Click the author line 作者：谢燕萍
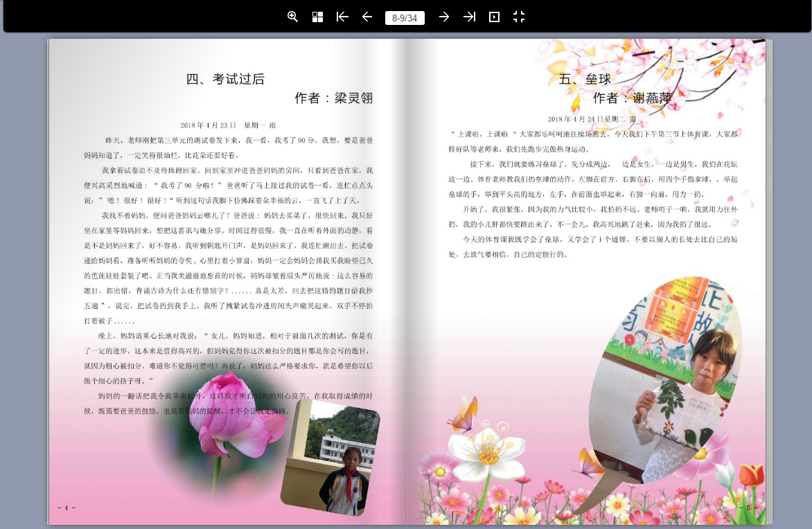 (x=633, y=98)
